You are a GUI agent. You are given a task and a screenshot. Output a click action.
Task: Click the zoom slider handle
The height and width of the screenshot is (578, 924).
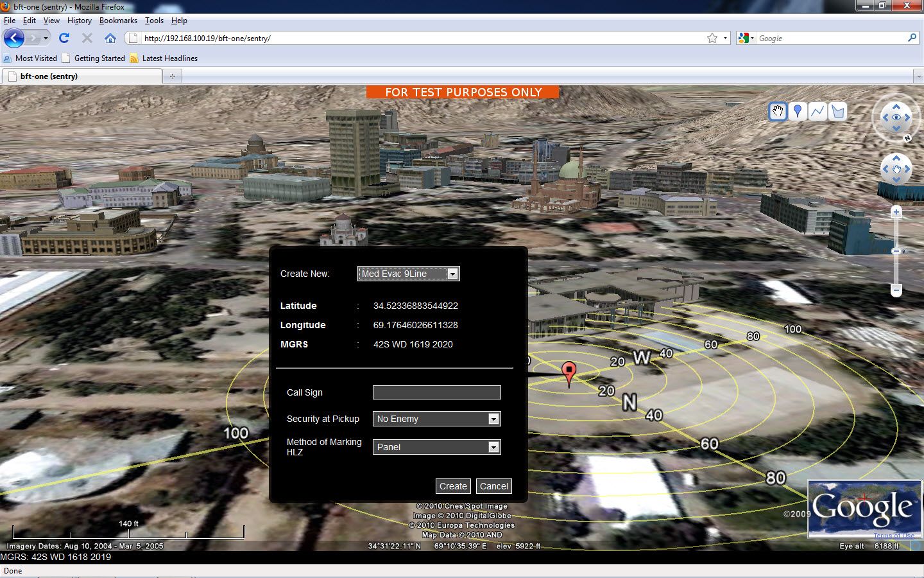[x=896, y=251]
